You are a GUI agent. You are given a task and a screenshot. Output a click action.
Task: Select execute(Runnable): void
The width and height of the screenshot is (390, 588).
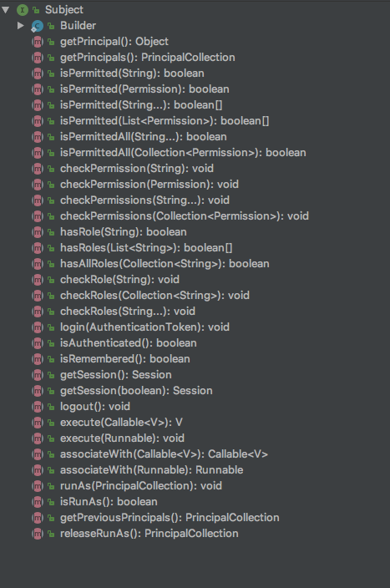pos(122,438)
